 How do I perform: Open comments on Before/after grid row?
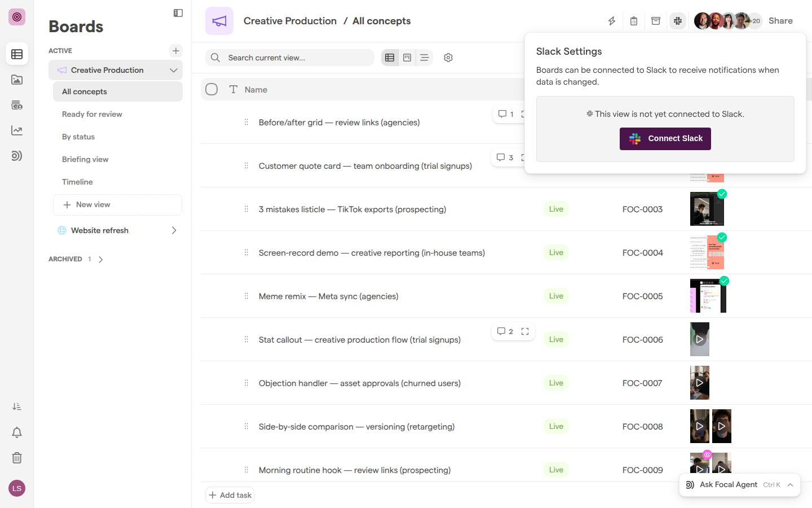pyautogui.click(x=506, y=114)
